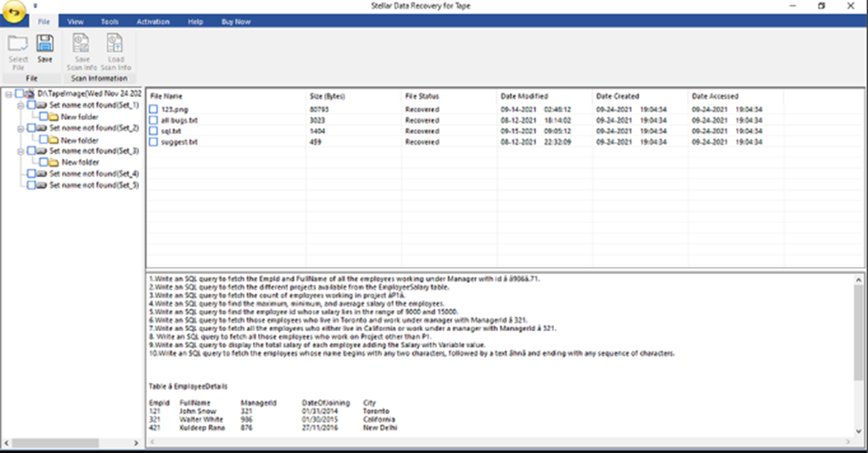Viewport: 868px width, 453px height.
Task: Collapse the Set_1 tree node
Action: coord(20,105)
